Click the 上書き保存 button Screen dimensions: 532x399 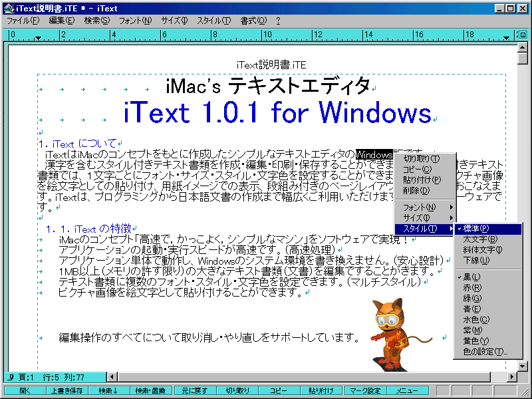coord(67,390)
